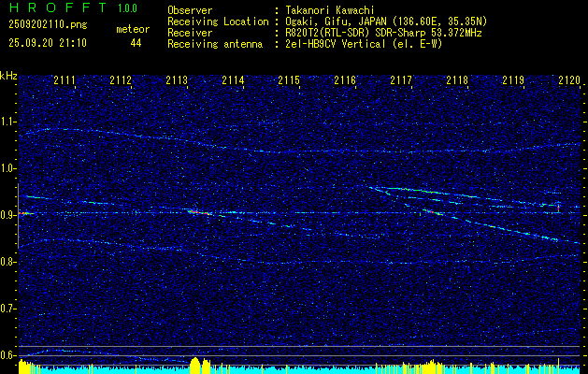Click the 2113 time marker

[x=177, y=80]
